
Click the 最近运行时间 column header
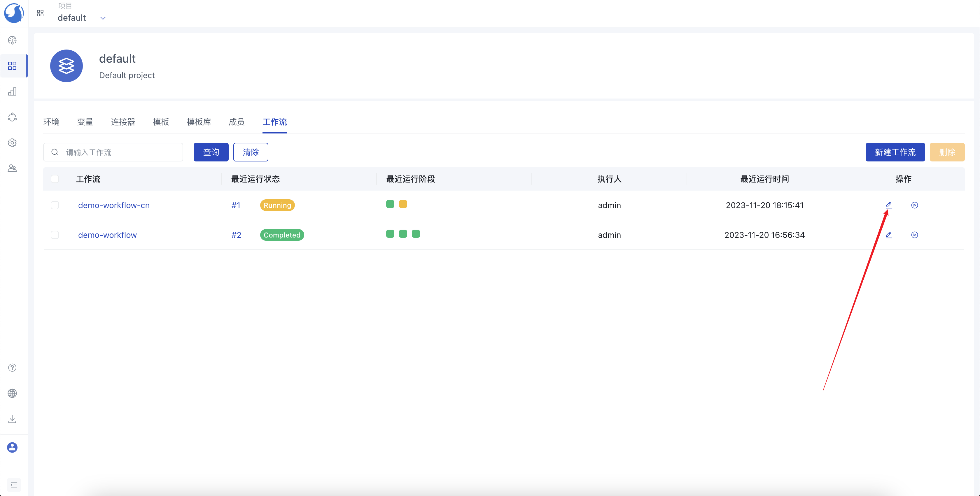765,179
